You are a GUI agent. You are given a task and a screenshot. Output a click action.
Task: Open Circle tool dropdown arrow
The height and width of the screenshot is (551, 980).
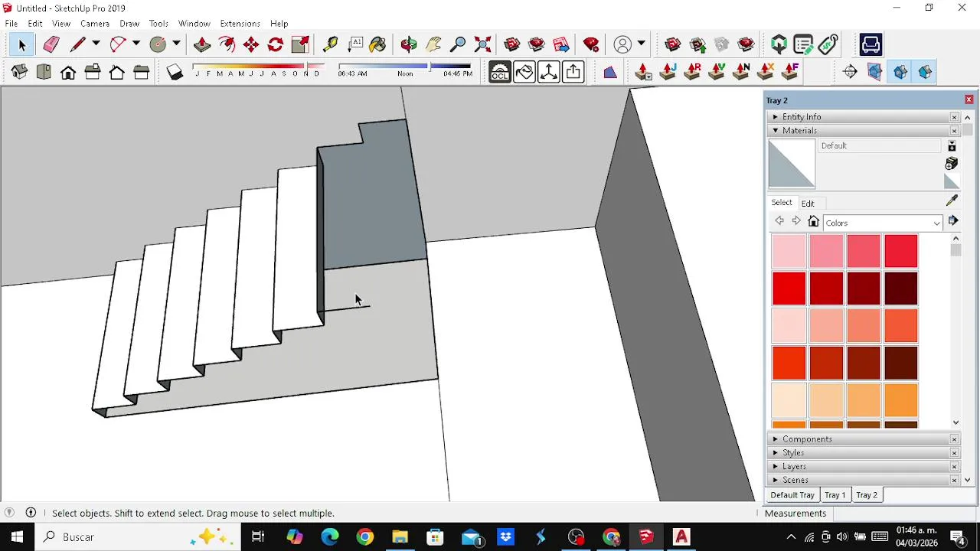pos(176,44)
